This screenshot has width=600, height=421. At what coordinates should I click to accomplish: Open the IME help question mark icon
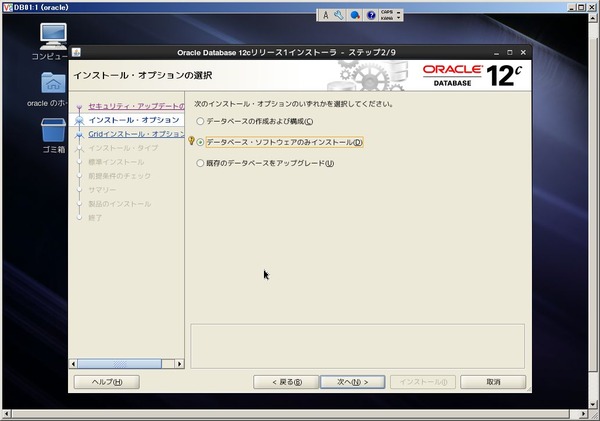[x=371, y=15]
